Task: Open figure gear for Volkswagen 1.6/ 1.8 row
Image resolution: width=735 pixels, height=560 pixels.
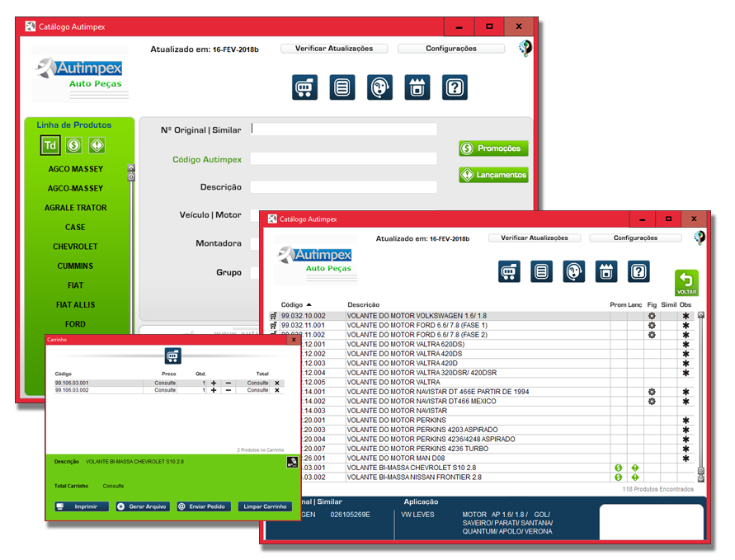Action: (652, 317)
